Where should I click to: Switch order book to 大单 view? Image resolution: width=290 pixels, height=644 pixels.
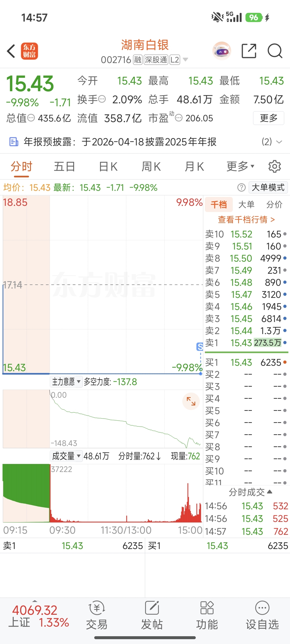coord(246,205)
